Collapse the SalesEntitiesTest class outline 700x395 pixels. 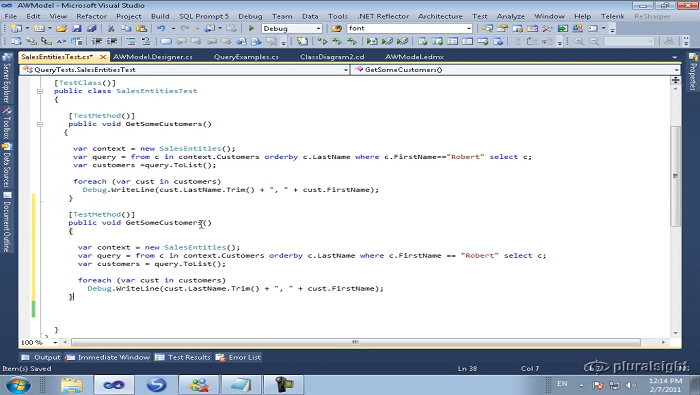[40, 91]
